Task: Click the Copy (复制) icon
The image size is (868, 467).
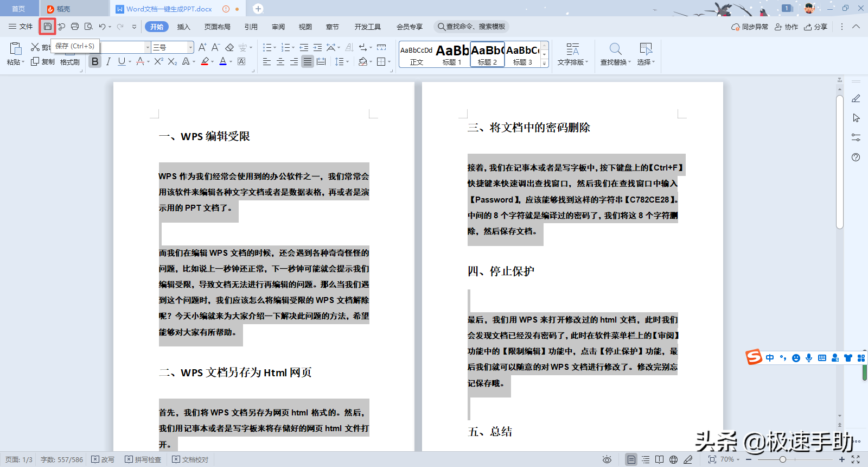Action: tap(35, 61)
